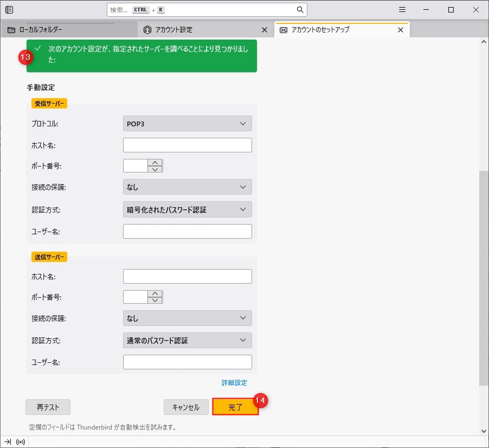The height and width of the screenshot is (448, 489).
Task: Click incoming server username field
Action: (188, 231)
